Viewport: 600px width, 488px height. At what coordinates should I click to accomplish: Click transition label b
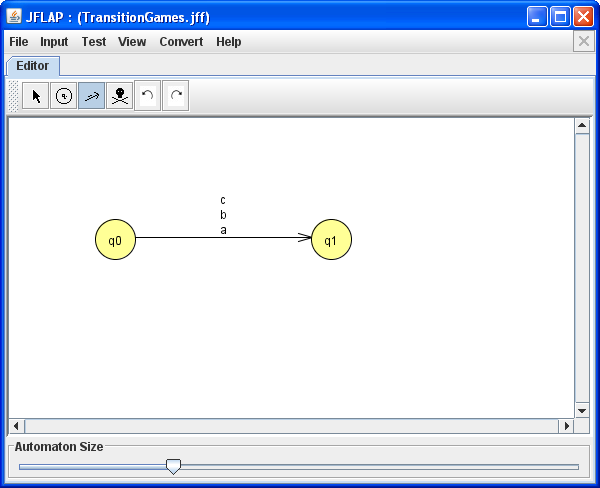(223, 215)
